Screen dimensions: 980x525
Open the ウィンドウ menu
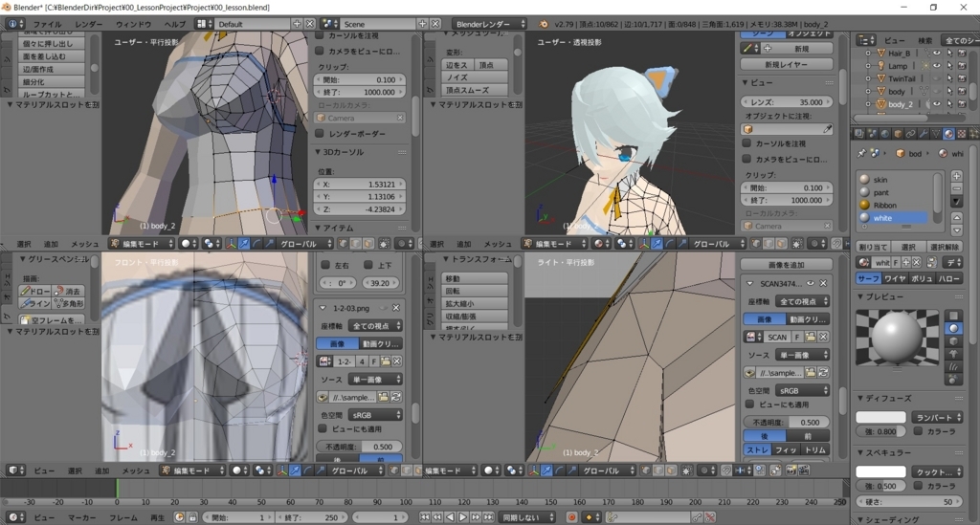133,24
